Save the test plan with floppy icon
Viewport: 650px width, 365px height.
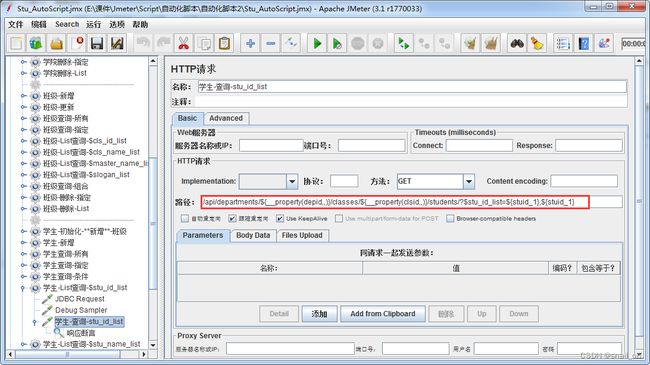coord(97,43)
